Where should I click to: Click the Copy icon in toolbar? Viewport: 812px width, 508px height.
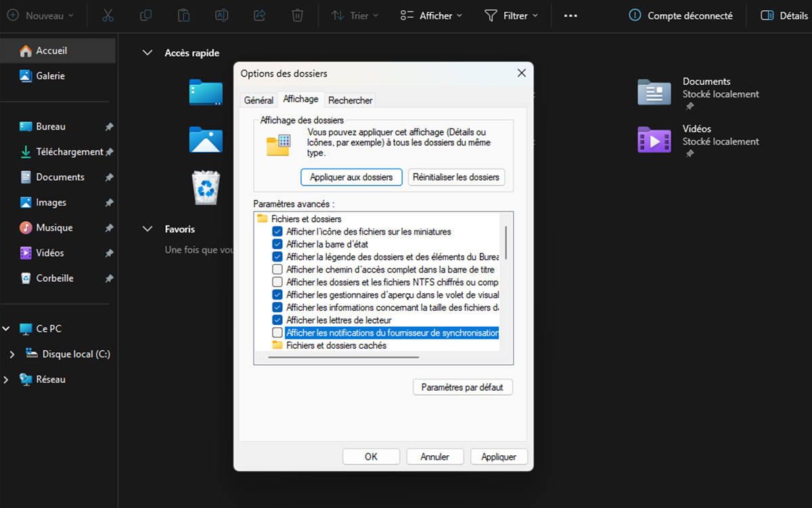coord(145,16)
